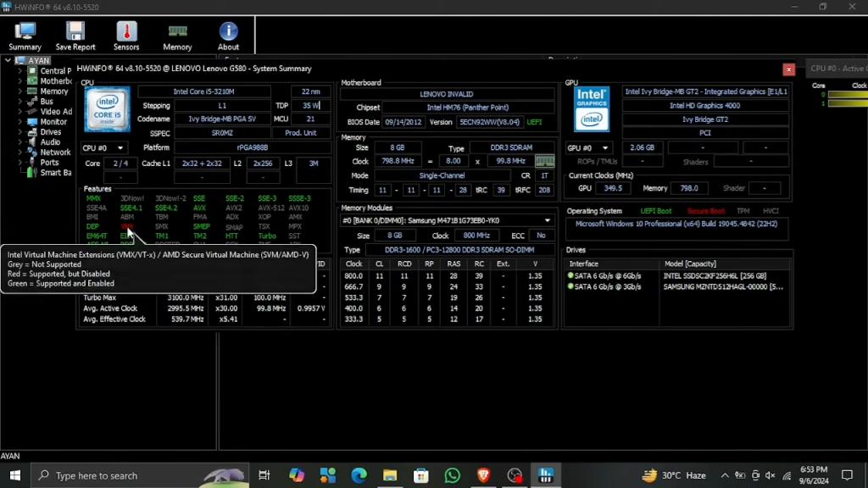
Task: Expand the Motherboard tree node
Action: click(x=20, y=80)
